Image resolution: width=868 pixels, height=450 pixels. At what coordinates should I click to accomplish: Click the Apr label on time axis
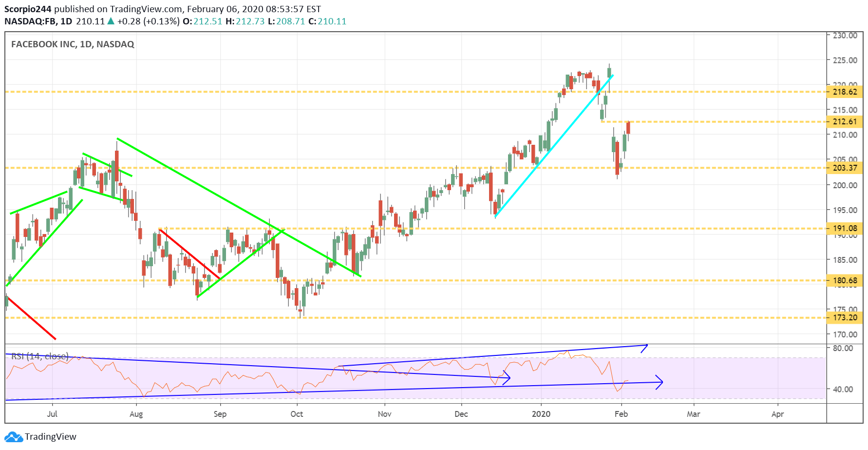pos(778,414)
